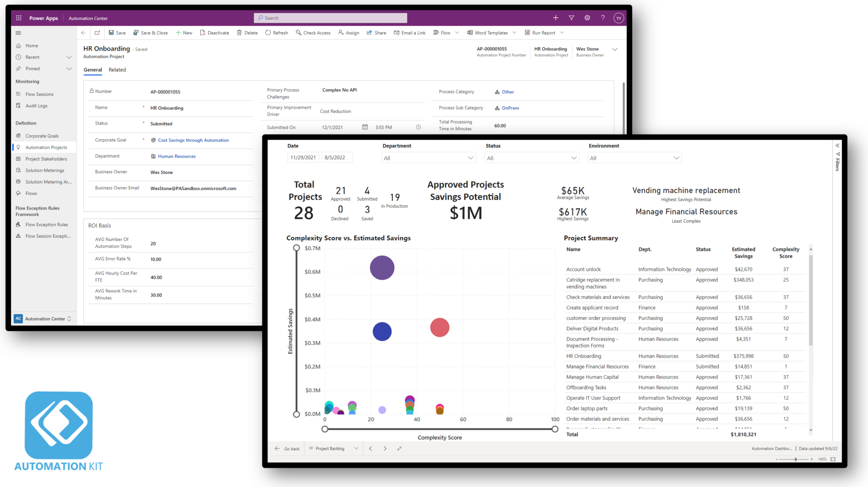Open the Cost Savings through Automation link

(193, 140)
